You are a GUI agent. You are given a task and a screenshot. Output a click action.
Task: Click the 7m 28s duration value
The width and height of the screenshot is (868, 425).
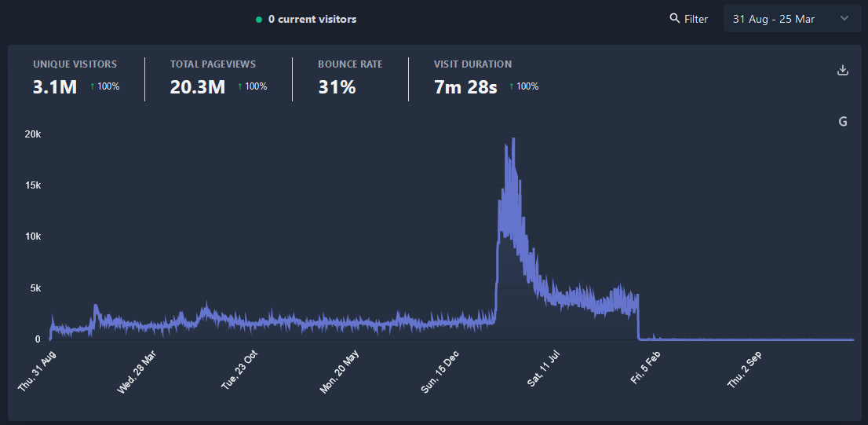coord(465,87)
